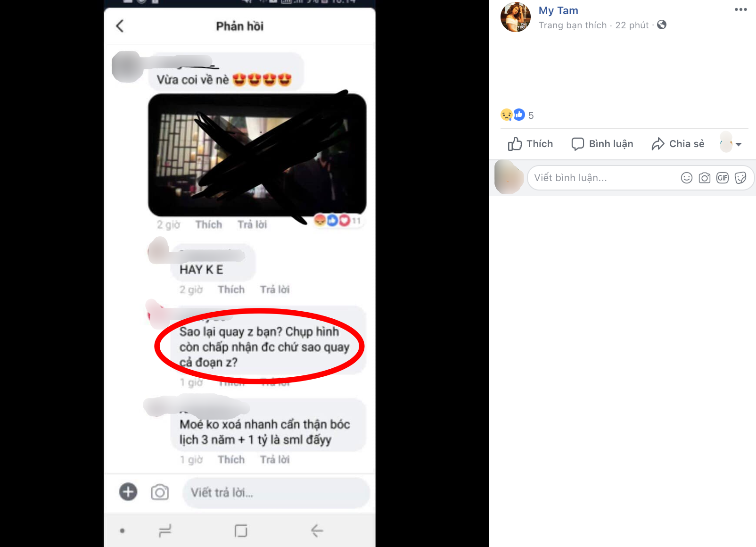Click the plus icon near reply box
Viewport: 756px width, 547px height.
[128, 492]
